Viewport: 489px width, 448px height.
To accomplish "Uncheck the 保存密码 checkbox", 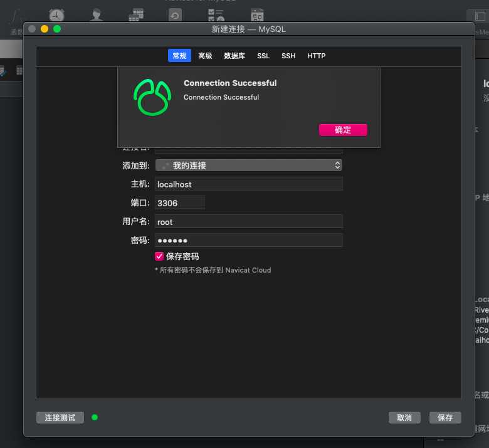I will click(x=159, y=256).
